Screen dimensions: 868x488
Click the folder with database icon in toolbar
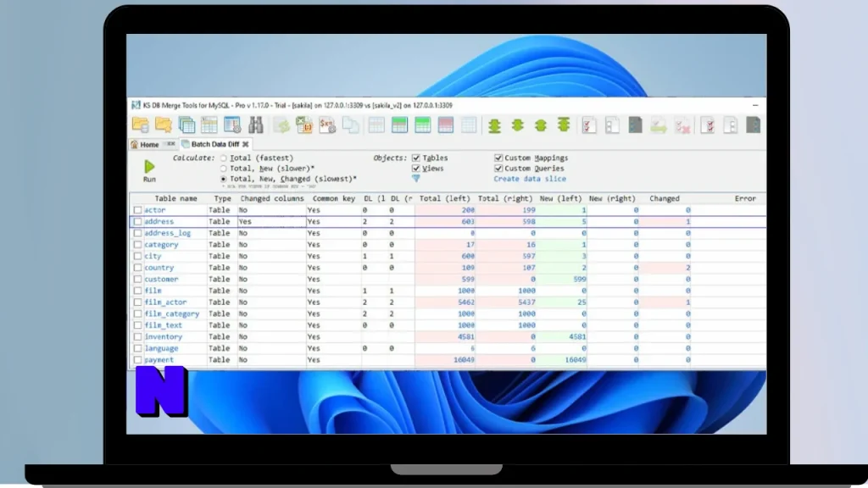140,125
